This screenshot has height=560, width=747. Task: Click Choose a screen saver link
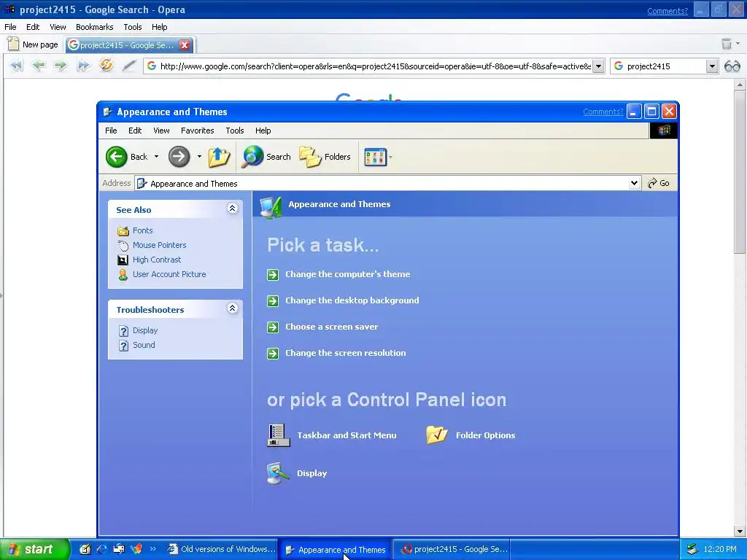click(x=332, y=327)
